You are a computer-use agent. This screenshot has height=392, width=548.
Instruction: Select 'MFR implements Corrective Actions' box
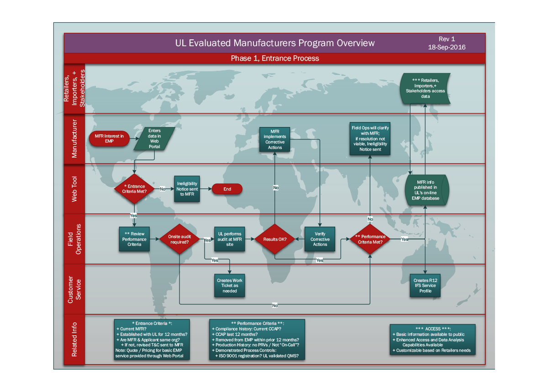pos(275,139)
